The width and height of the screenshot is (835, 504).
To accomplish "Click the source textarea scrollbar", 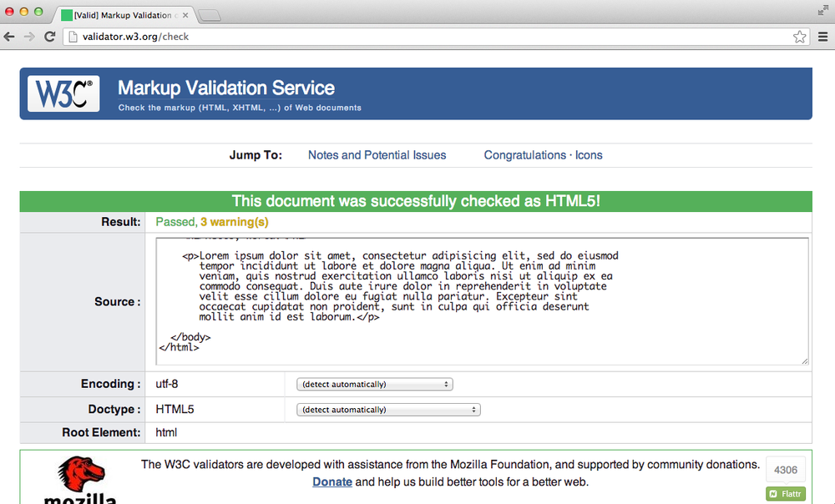I will pos(804,300).
